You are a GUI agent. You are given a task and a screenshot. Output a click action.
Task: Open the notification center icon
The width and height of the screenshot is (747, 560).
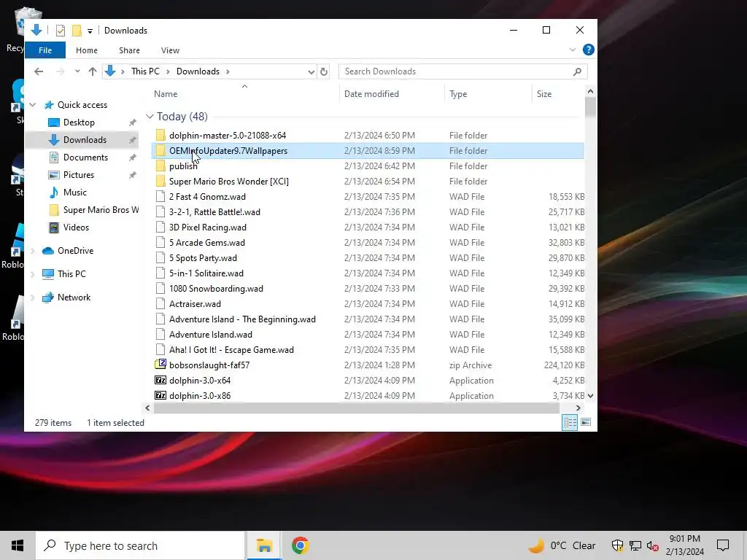coord(723,545)
